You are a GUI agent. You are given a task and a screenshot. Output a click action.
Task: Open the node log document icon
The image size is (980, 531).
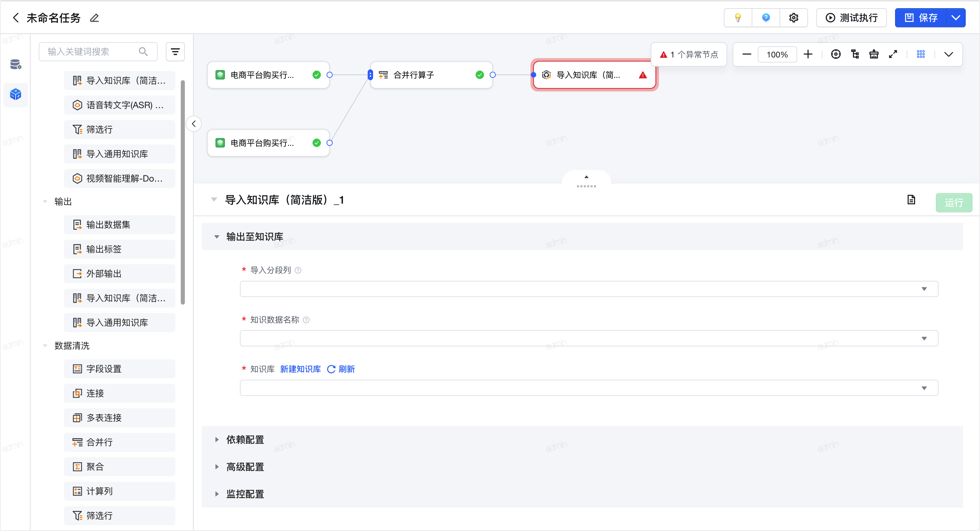(x=911, y=200)
